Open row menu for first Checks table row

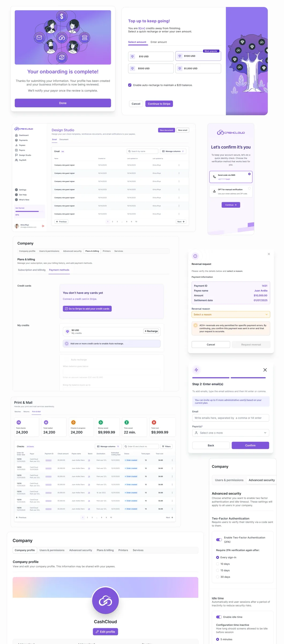tap(172, 460)
